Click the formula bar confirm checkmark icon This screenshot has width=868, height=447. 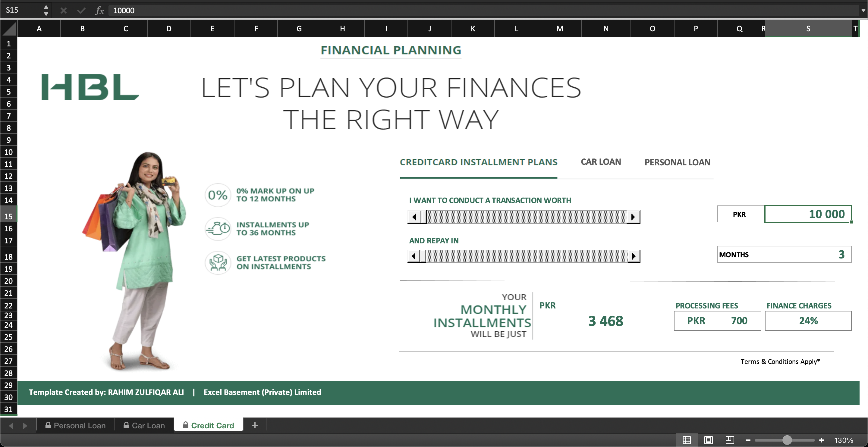coord(81,11)
